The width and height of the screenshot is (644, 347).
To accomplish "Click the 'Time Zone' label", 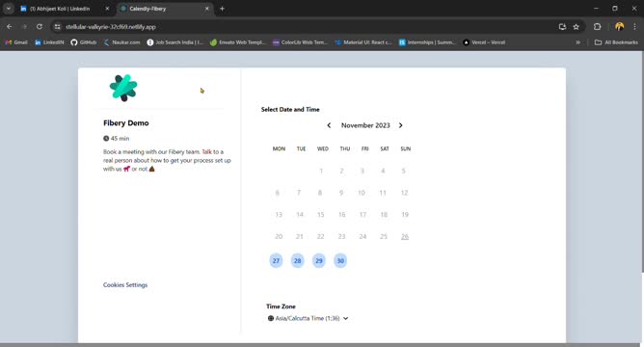I will click(x=281, y=307).
